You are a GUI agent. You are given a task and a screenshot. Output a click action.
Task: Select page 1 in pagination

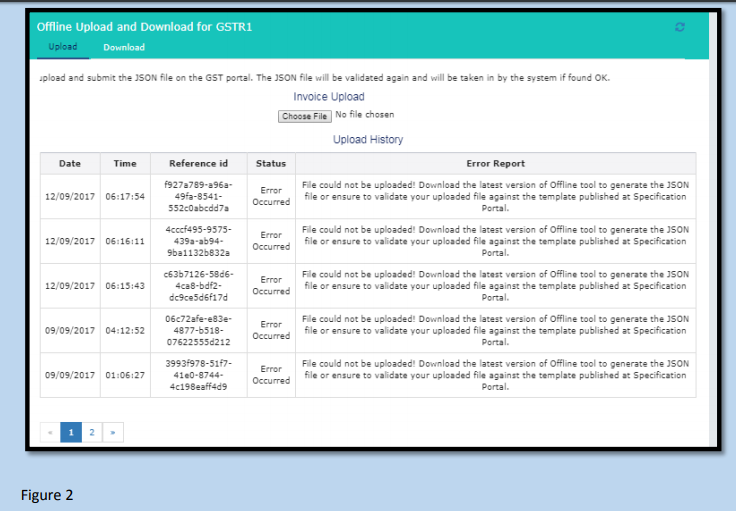click(x=71, y=432)
